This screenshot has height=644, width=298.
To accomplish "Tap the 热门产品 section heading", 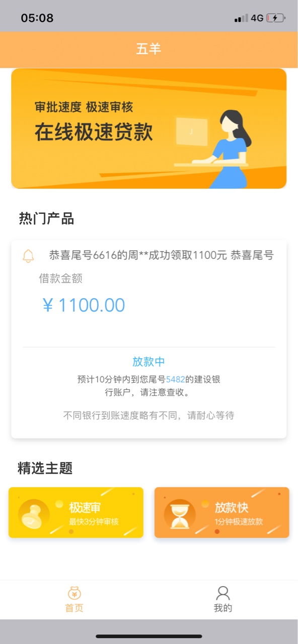I will (x=46, y=219).
